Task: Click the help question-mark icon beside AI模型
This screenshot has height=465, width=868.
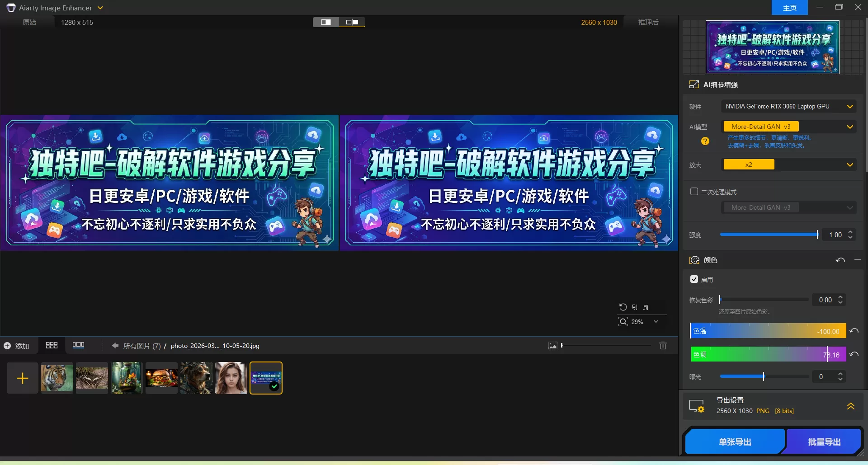Action: [705, 141]
